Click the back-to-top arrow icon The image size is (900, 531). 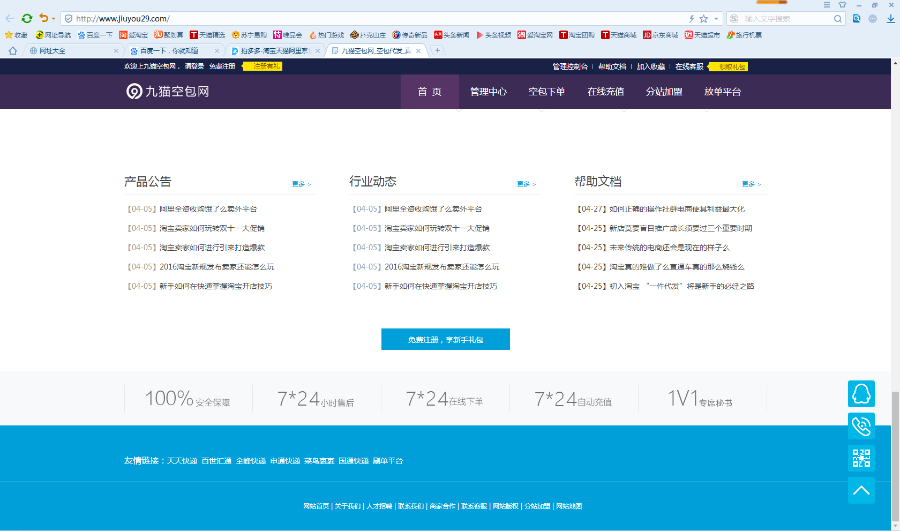coord(861,490)
